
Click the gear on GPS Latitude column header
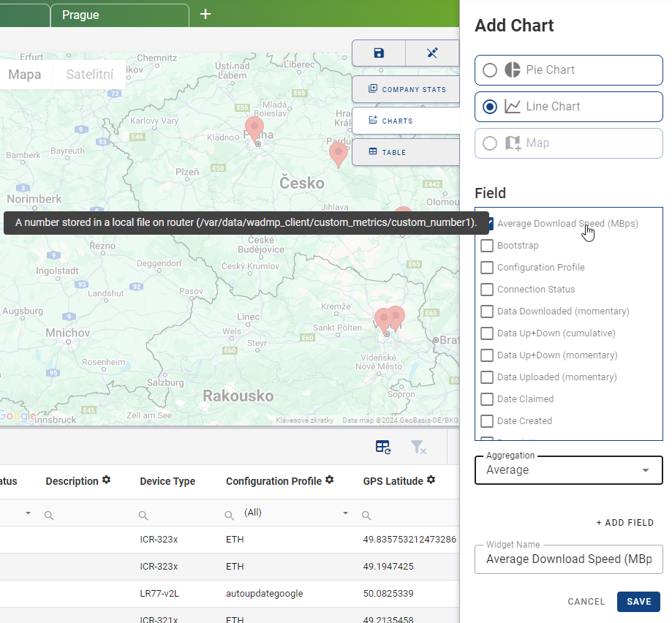[430, 480]
